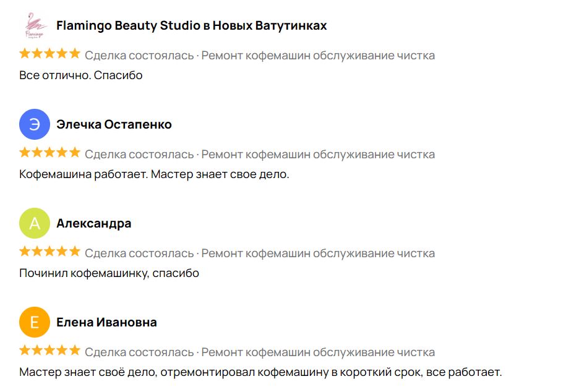
Task: Click the orange E avatar of Елена Ивановна
Action: [35, 322]
